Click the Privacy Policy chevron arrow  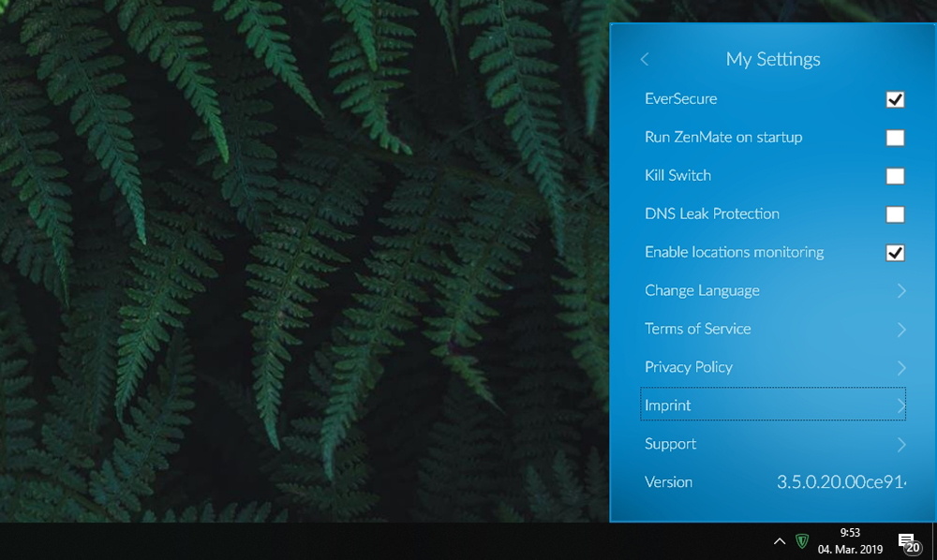[x=901, y=367]
